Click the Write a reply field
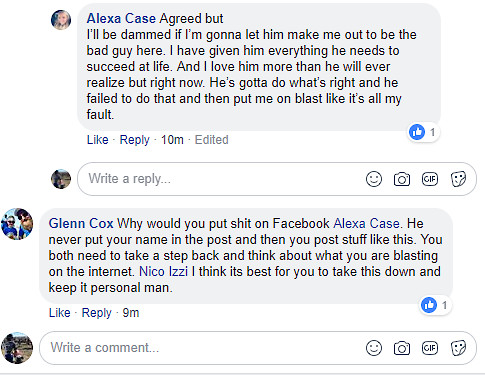 pyautogui.click(x=277, y=179)
